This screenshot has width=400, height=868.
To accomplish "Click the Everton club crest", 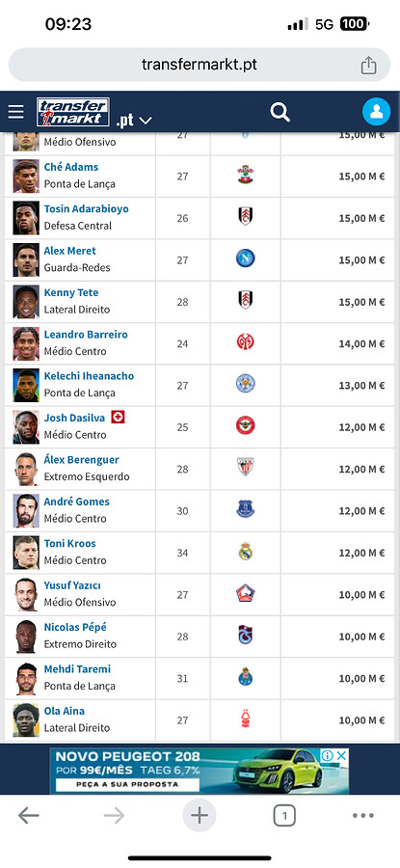I will 246,509.
